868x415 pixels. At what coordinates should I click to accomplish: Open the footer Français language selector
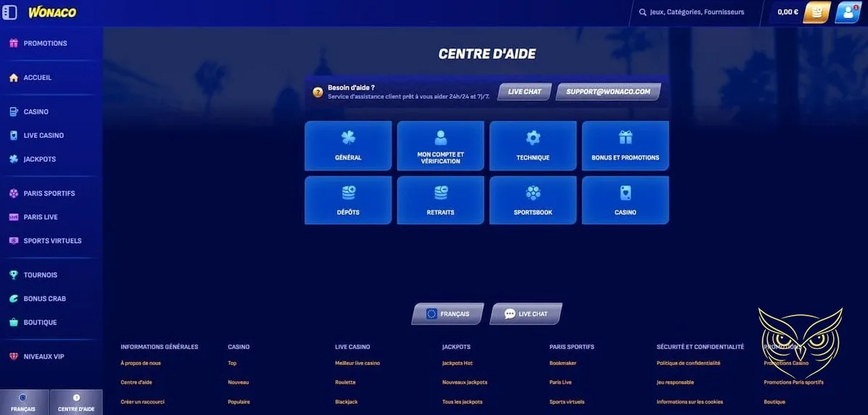tap(448, 313)
